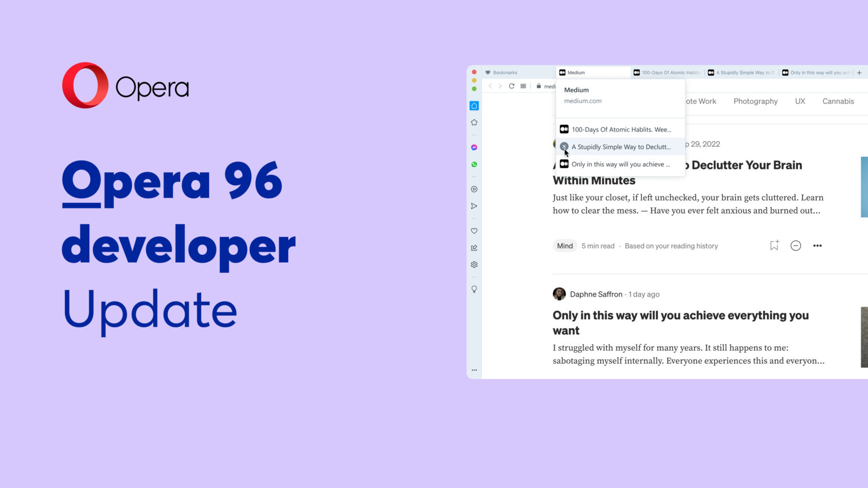This screenshot has height=488, width=868.
Task: Click the reload page icon
Action: pos(511,86)
